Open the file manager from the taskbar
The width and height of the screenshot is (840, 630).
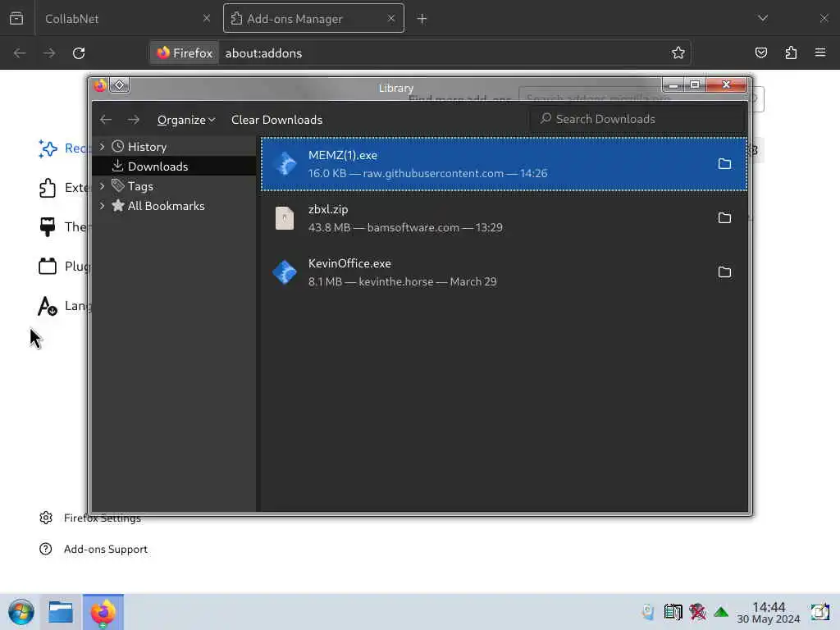[61, 612]
